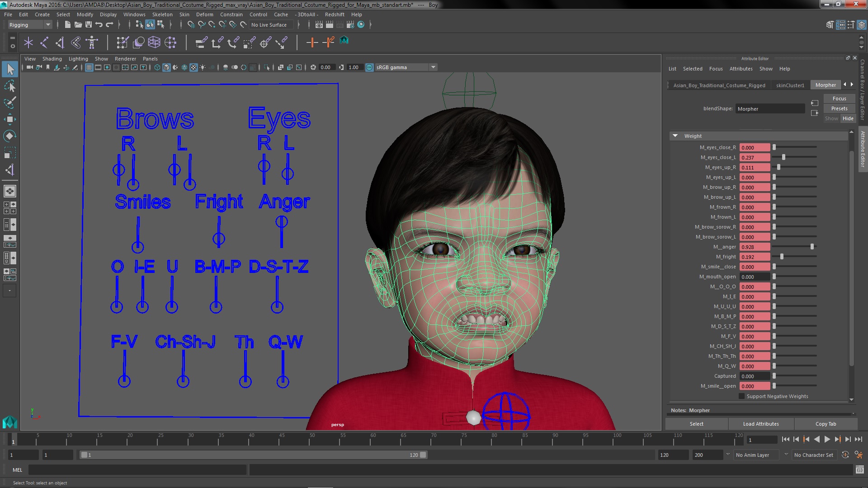Click the Bind Skin shelf icon
The height and width of the screenshot is (488, 868).
point(76,42)
